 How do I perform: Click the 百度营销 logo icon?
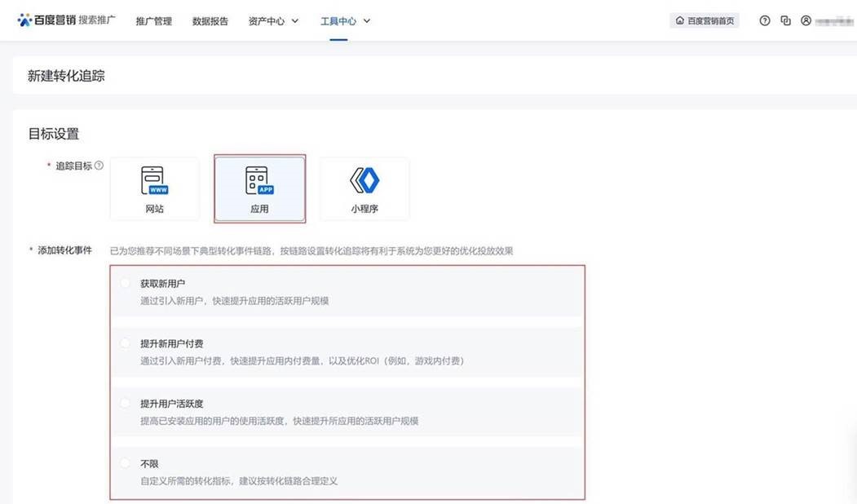(x=24, y=20)
